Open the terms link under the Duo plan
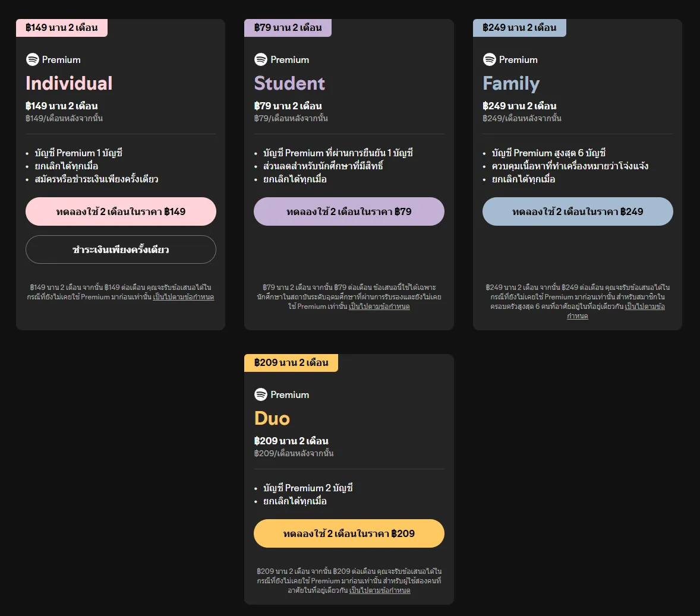This screenshot has width=700, height=616. pos(380,590)
